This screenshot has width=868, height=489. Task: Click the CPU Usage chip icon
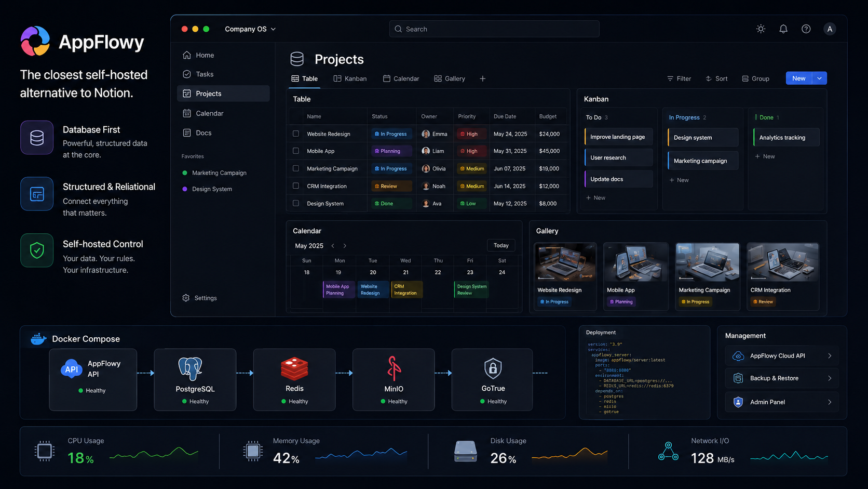tap(45, 451)
